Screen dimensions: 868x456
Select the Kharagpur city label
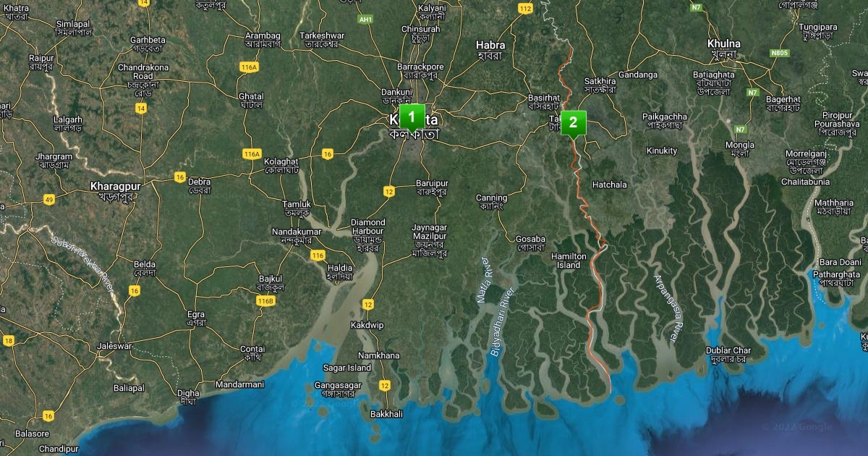click(114, 186)
